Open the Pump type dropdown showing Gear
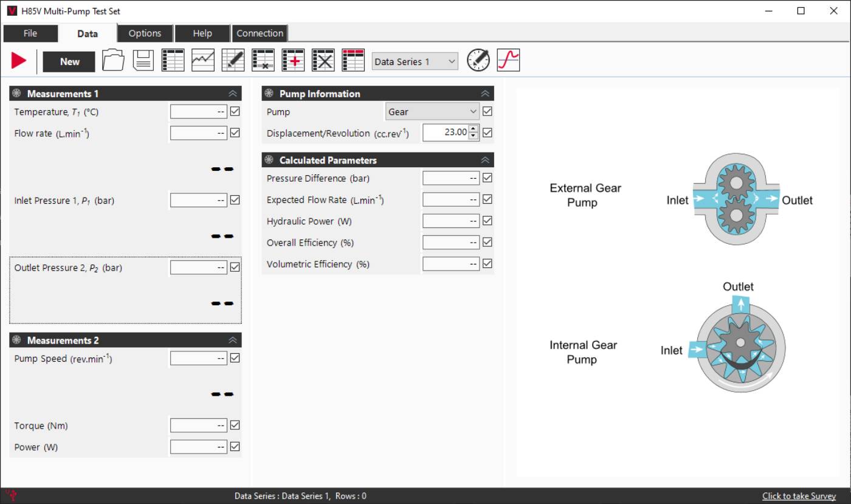 tap(433, 111)
